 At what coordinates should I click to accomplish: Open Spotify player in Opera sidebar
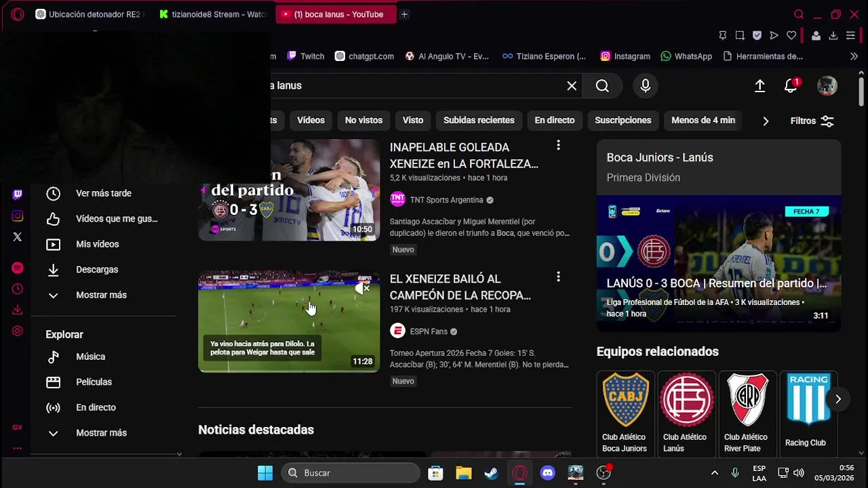click(x=18, y=268)
